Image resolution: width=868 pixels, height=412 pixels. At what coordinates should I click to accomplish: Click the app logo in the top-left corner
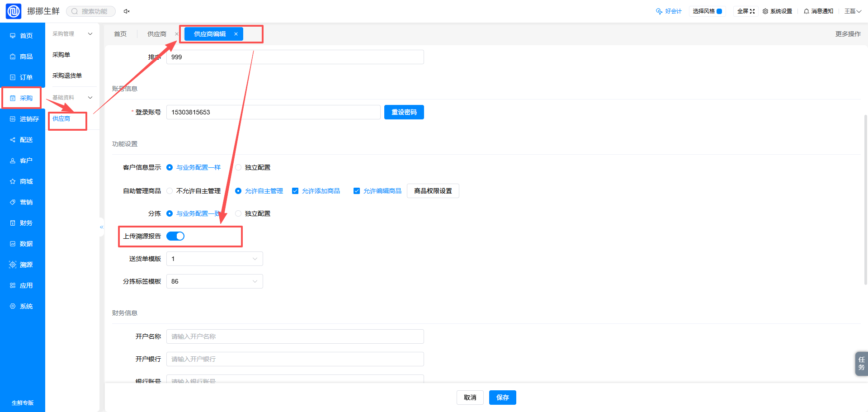point(14,11)
